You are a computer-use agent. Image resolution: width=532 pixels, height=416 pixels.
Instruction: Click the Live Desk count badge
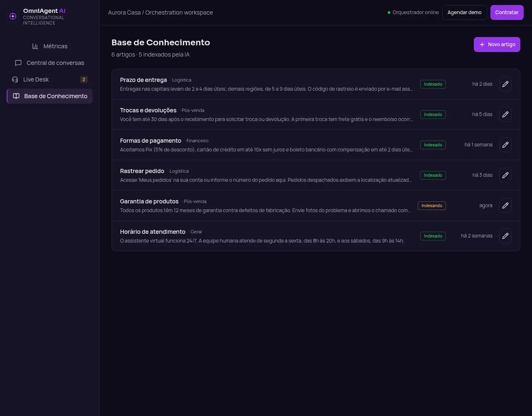84,79
